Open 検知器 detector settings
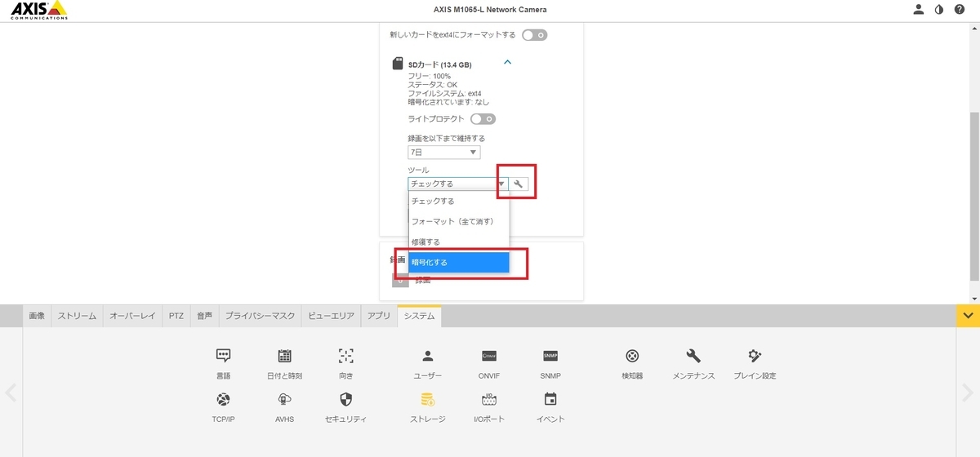The height and width of the screenshot is (457, 980). (632, 364)
